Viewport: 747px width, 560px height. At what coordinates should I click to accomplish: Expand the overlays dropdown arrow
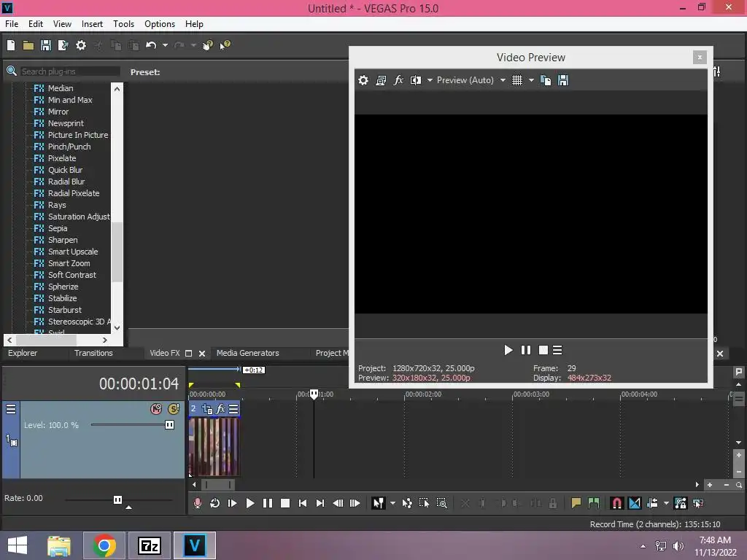click(x=531, y=80)
